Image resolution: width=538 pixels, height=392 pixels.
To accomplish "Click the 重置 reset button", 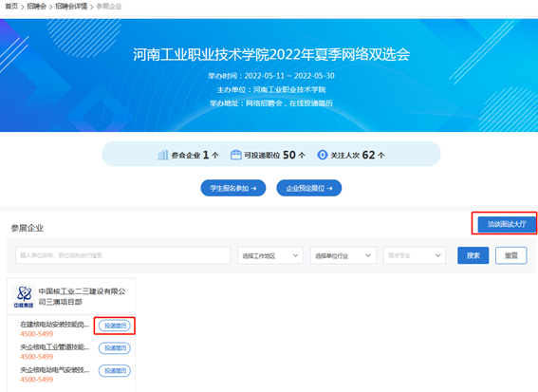I will pyautogui.click(x=511, y=255).
